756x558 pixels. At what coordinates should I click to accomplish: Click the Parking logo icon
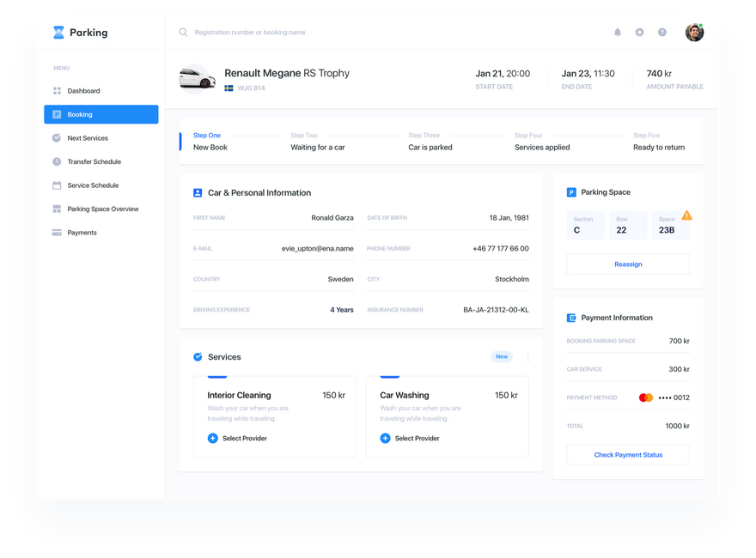[58, 33]
